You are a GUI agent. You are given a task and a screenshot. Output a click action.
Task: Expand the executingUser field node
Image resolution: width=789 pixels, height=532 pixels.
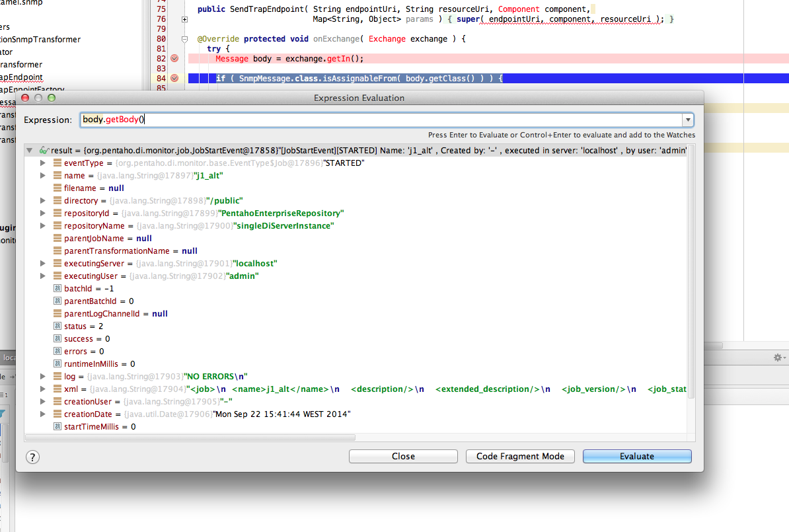pos(43,276)
